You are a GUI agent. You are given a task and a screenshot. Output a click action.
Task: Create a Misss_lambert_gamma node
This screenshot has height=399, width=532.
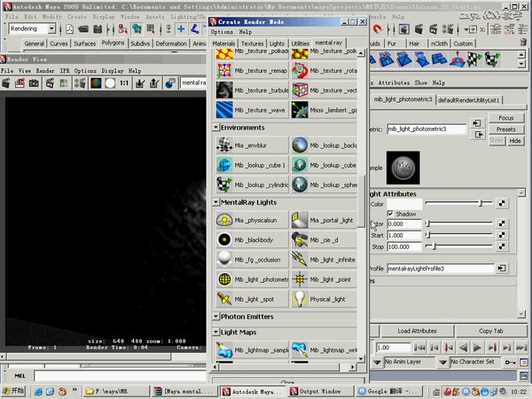(x=324, y=110)
